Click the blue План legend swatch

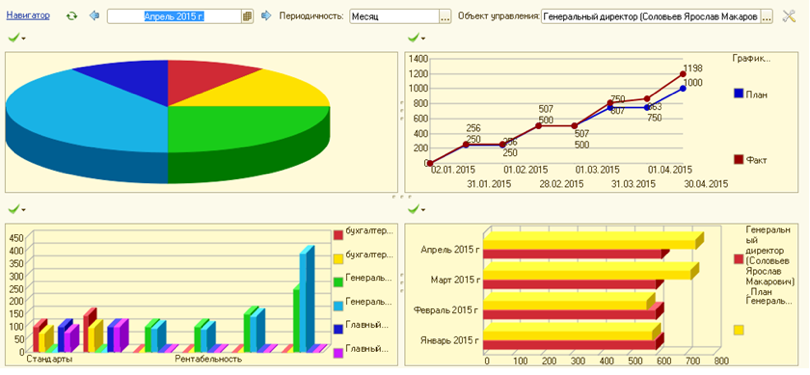pyautogui.click(x=739, y=93)
